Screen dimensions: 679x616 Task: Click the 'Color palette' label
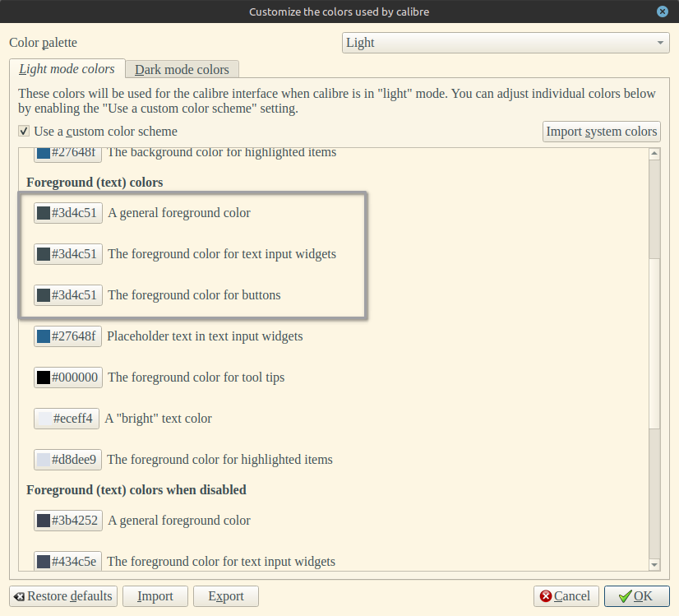point(44,43)
